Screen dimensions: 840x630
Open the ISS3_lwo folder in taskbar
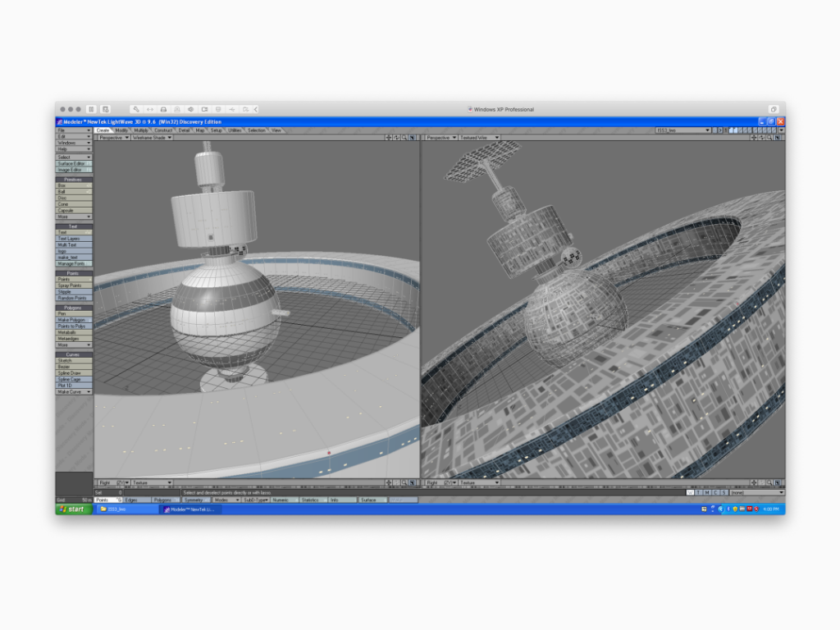pos(126,509)
